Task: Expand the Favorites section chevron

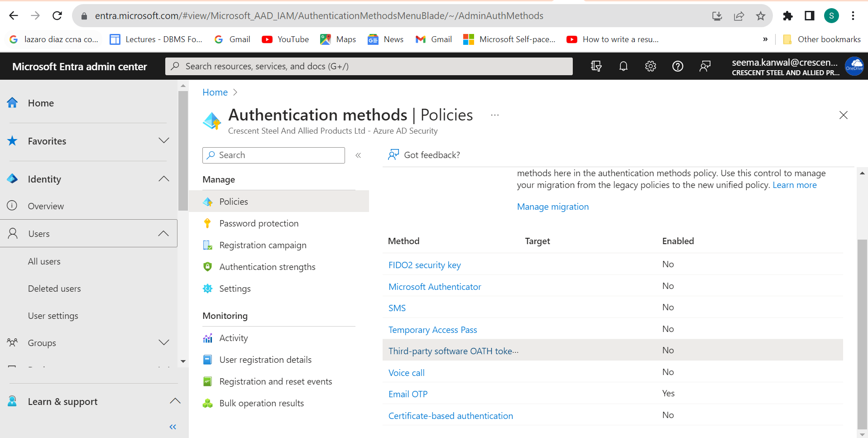Action: (x=164, y=140)
